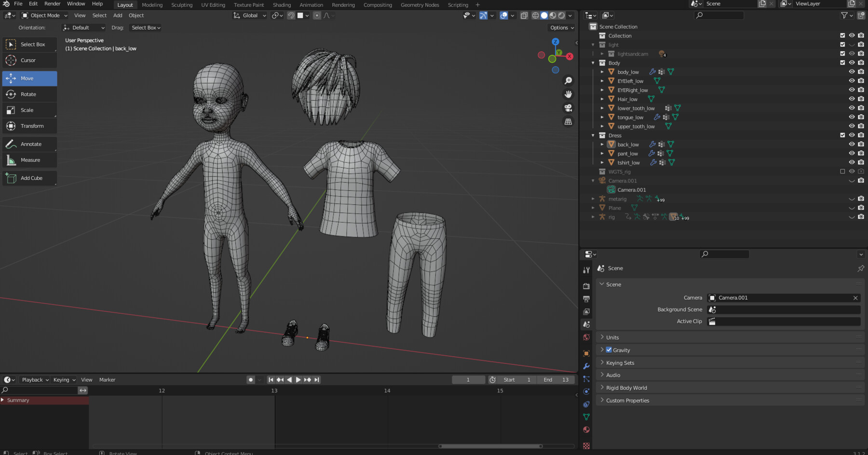
Task: Clear Camera.001 with the X button
Action: 855,298
